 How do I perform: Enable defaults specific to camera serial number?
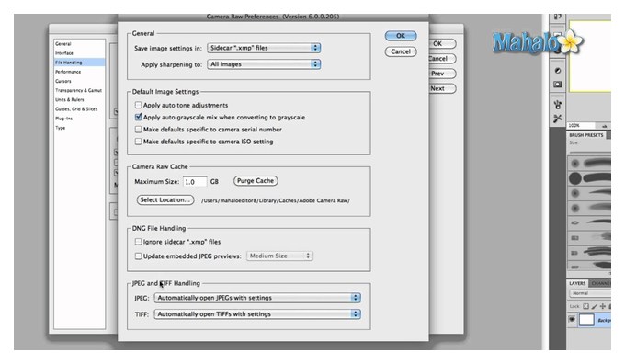click(x=138, y=130)
